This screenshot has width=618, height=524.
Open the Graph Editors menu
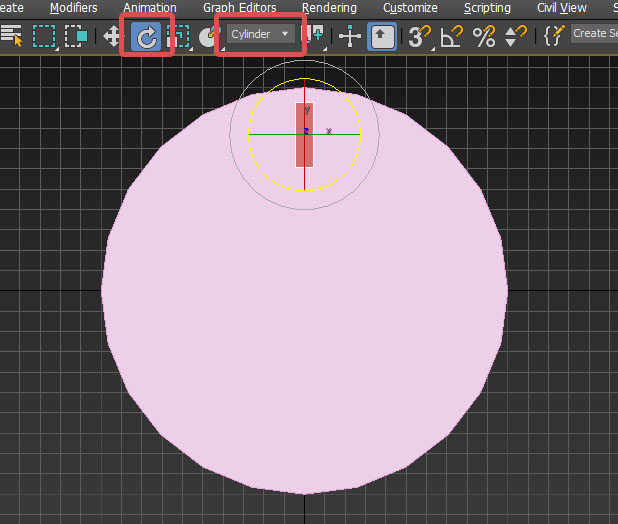pyautogui.click(x=240, y=8)
